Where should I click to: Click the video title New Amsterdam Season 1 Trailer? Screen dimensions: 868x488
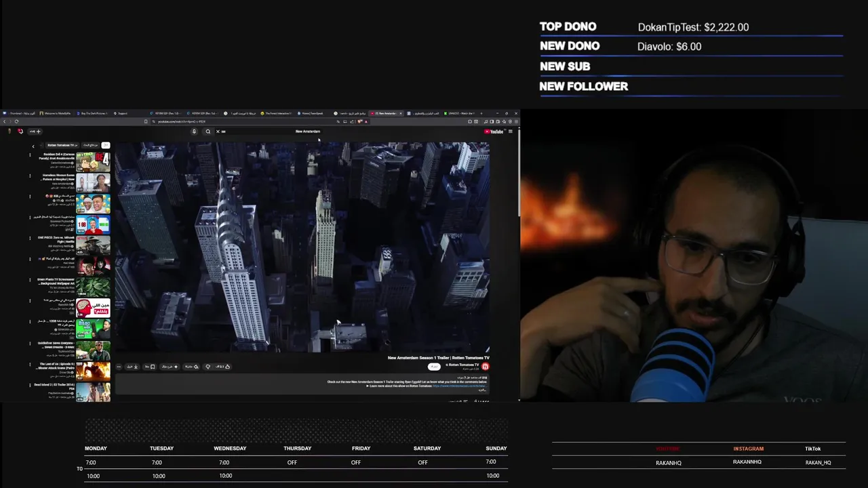pyautogui.click(x=438, y=358)
